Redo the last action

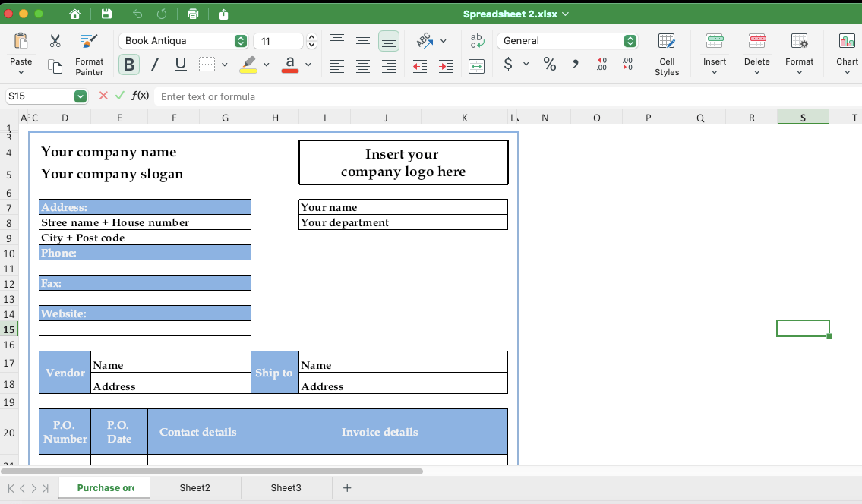(162, 14)
